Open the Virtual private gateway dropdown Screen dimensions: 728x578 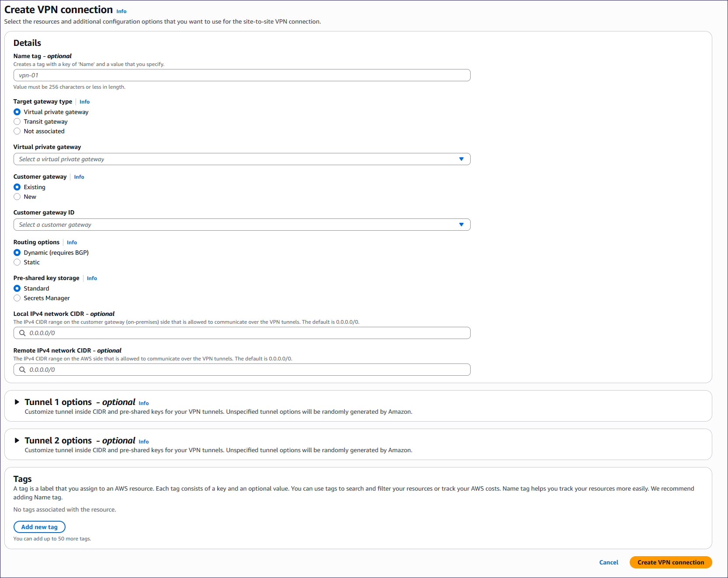(242, 159)
